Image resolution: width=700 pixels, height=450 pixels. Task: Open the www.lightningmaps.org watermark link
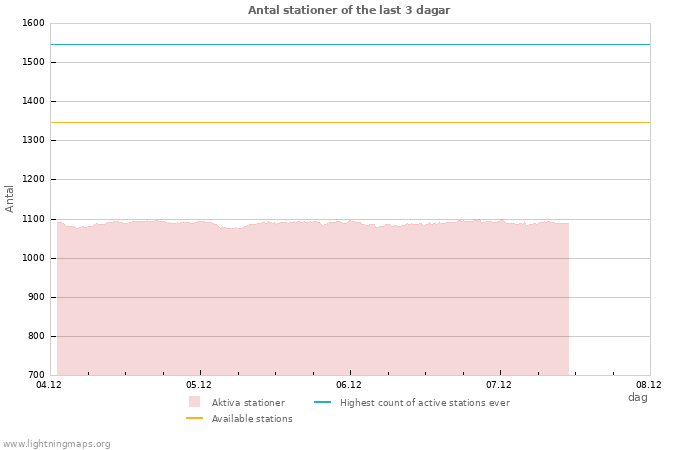tap(57, 444)
